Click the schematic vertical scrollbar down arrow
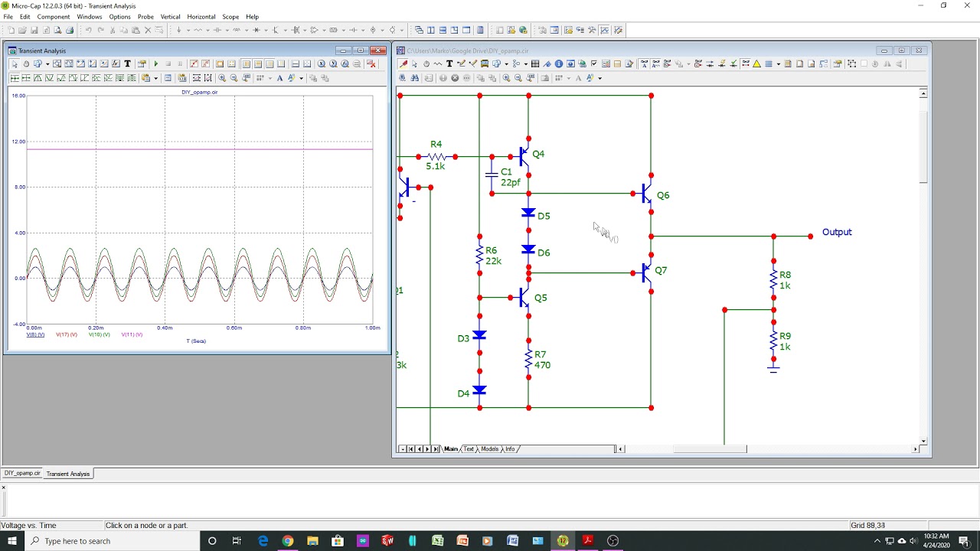This screenshot has height=551, width=980. [923, 441]
